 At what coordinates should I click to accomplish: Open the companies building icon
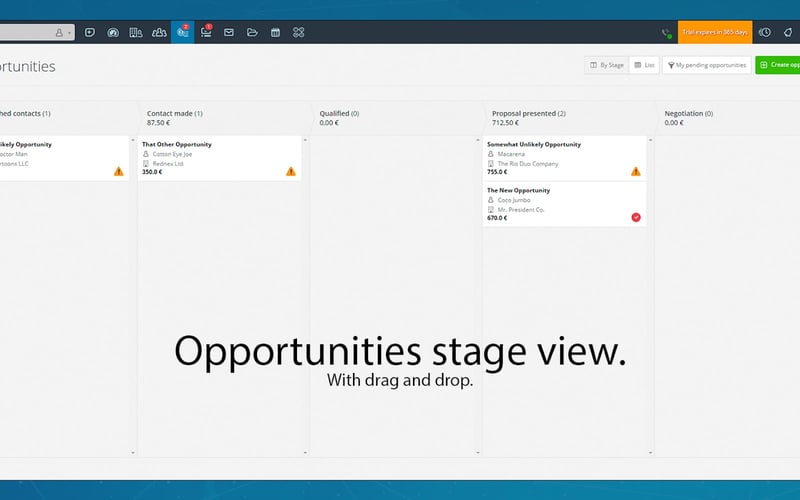(x=136, y=33)
